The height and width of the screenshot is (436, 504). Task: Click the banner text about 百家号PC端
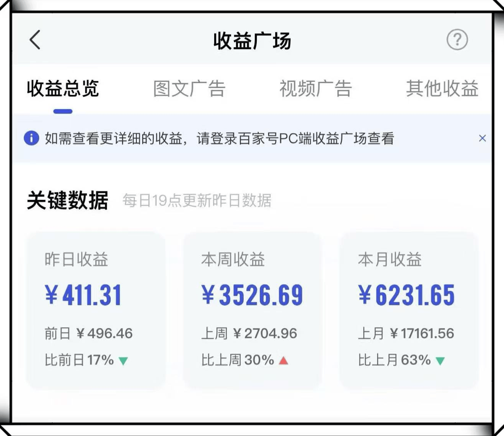219,138
